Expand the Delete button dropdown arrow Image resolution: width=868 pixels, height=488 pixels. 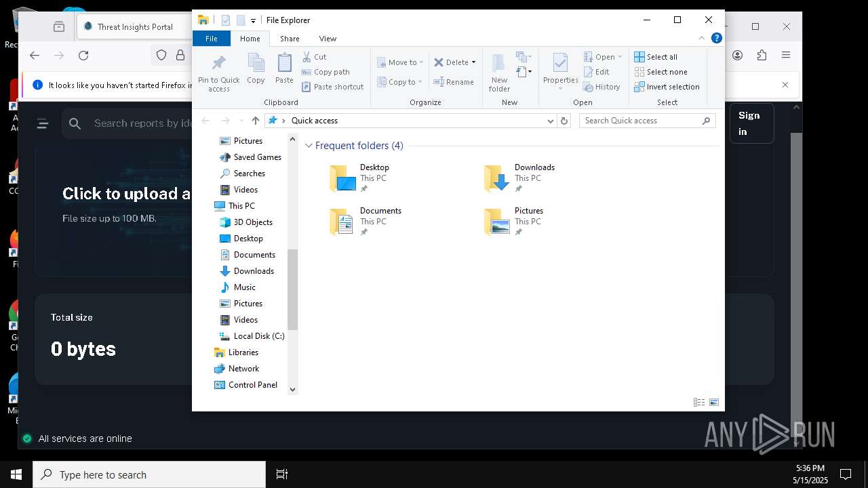pos(473,62)
